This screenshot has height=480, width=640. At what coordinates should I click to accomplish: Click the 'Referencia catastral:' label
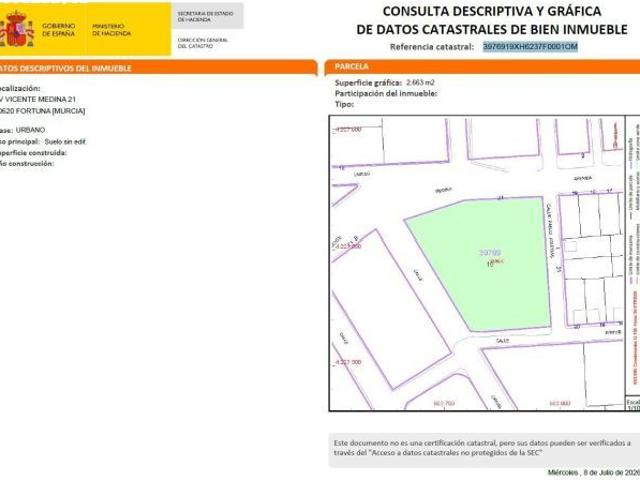point(432,47)
